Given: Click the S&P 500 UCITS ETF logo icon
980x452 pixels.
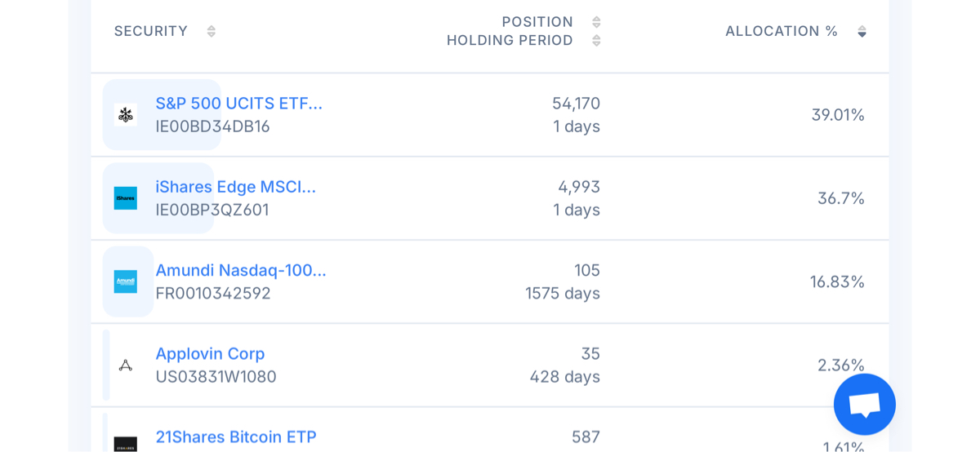Looking at the screenshot, I should pos(126,115).
